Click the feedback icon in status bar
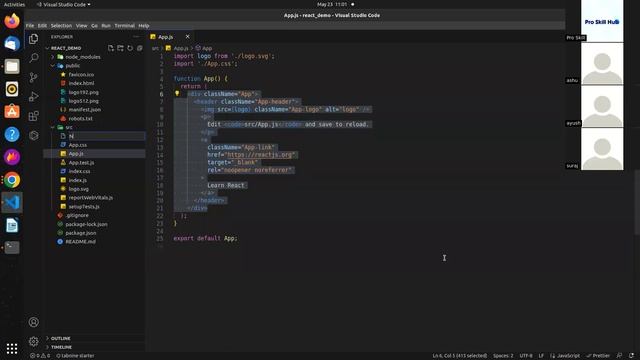Viewport: 640px width, 360px height. [x=619, y=356]
